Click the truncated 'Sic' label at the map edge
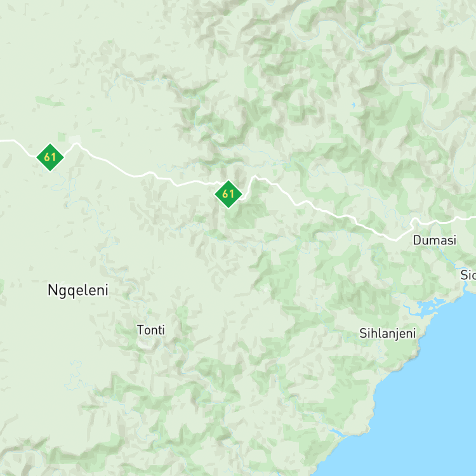This screenshot has width=476, height=476. click(468, 275)
